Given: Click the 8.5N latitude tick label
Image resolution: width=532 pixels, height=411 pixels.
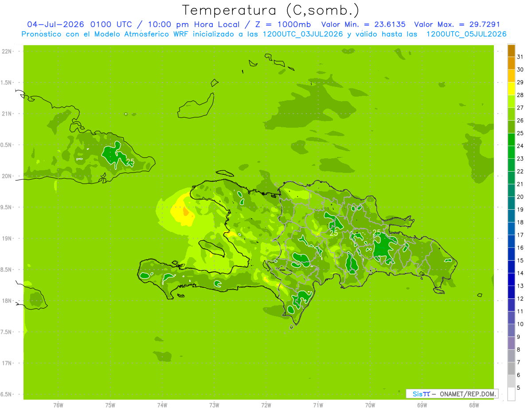Looking at the screenshot, I should [x=7, y=270].
